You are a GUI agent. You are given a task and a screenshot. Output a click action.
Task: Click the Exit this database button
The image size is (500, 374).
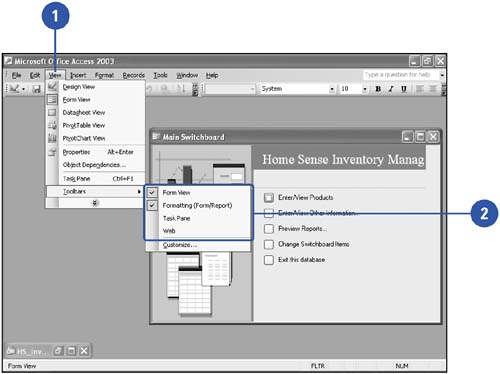coord(269,260)
